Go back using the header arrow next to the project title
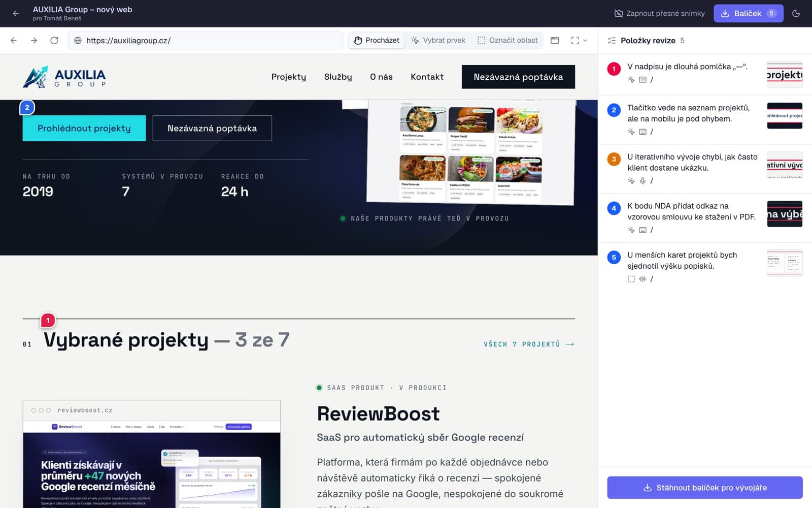This screenshot has height=508, width=812. (16, 14)
